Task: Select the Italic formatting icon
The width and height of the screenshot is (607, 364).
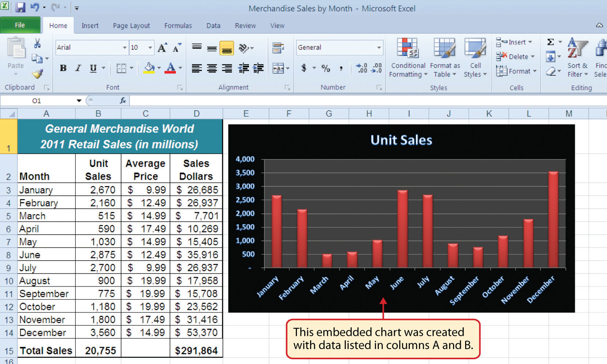Action: 78,68
